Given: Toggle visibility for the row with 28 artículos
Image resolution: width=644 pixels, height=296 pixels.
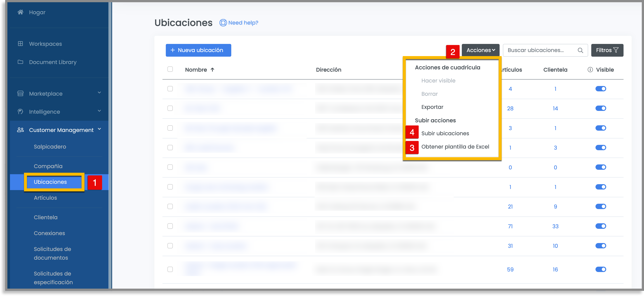Looking at the screenshot, I should (x=600, y=108).
